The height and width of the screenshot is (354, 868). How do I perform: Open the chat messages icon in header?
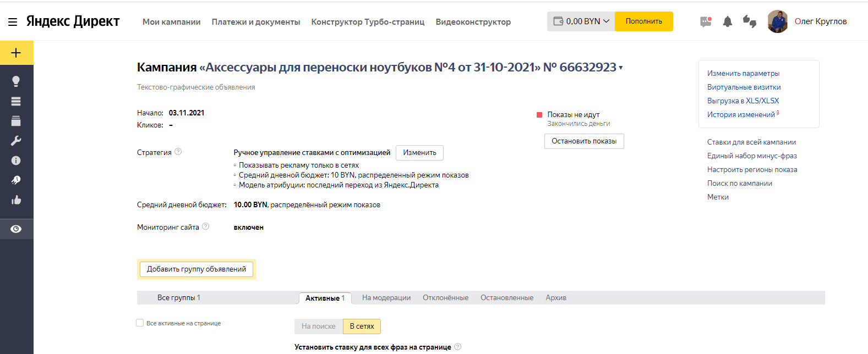pyautogui.click(x=706, y=21)
